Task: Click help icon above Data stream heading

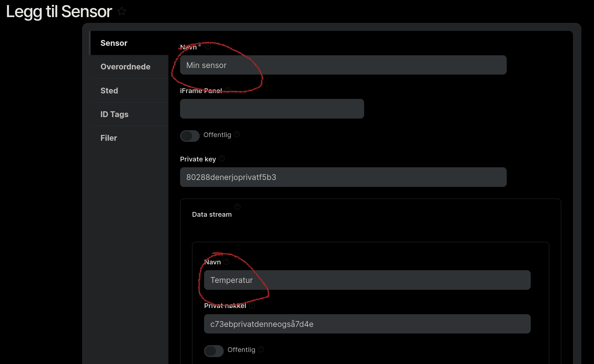Action: pyautogui.click(x=237, y=207)
